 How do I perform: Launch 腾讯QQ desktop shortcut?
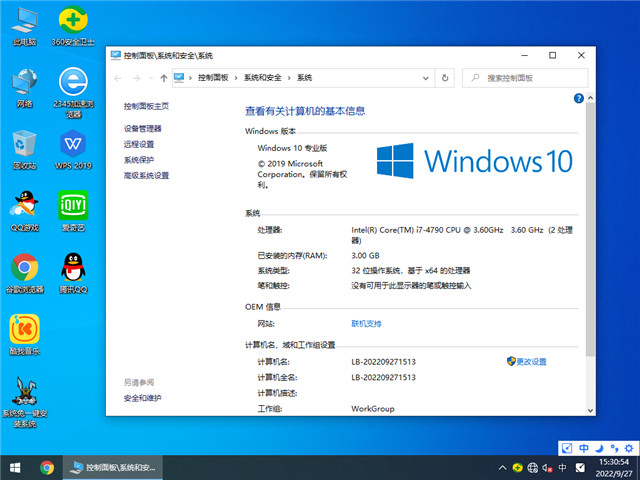(x=73, y=273)
